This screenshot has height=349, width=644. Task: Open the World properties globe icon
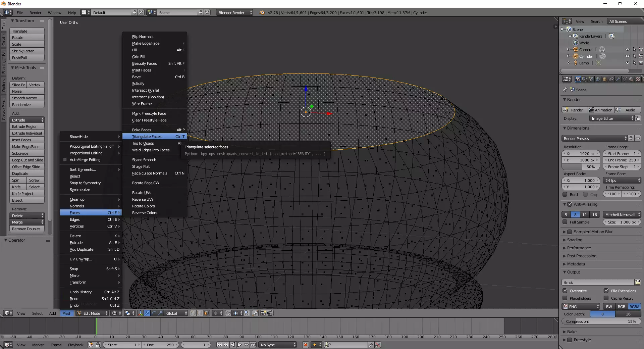tap(598, 79)
